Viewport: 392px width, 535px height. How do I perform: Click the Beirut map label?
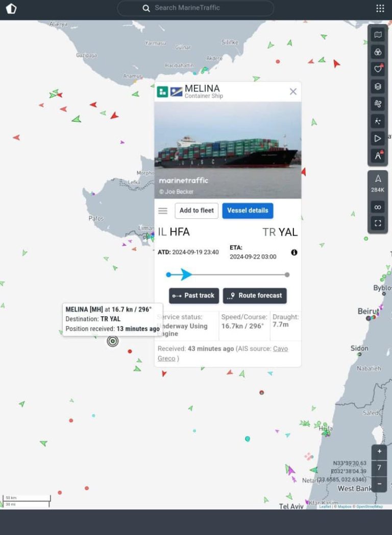tap(368, 311)
